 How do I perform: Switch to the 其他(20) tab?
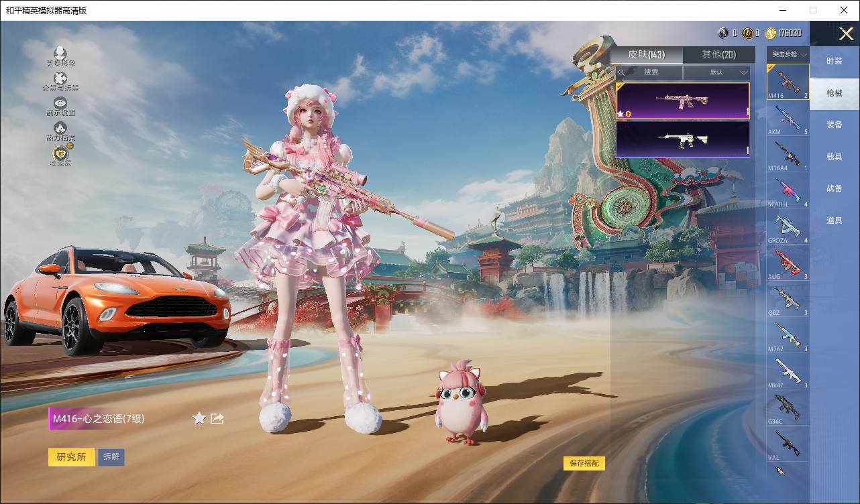[x=718, y=55]
